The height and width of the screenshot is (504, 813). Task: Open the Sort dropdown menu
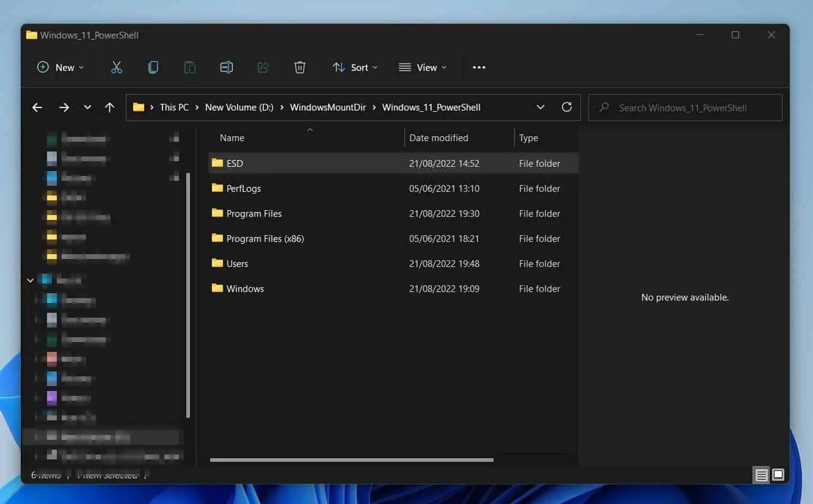pos(355,67)
